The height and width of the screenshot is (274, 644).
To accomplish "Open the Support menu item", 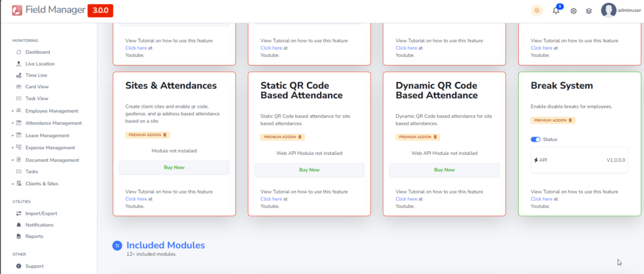I will (35, 266).
